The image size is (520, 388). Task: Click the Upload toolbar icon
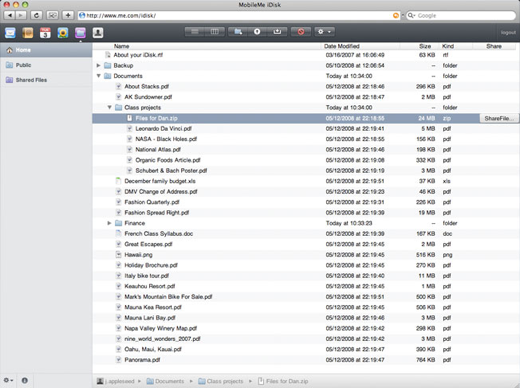[257, 32]
